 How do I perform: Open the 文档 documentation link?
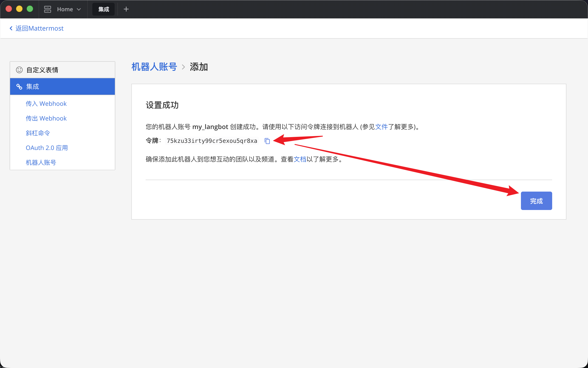(300, 159)
